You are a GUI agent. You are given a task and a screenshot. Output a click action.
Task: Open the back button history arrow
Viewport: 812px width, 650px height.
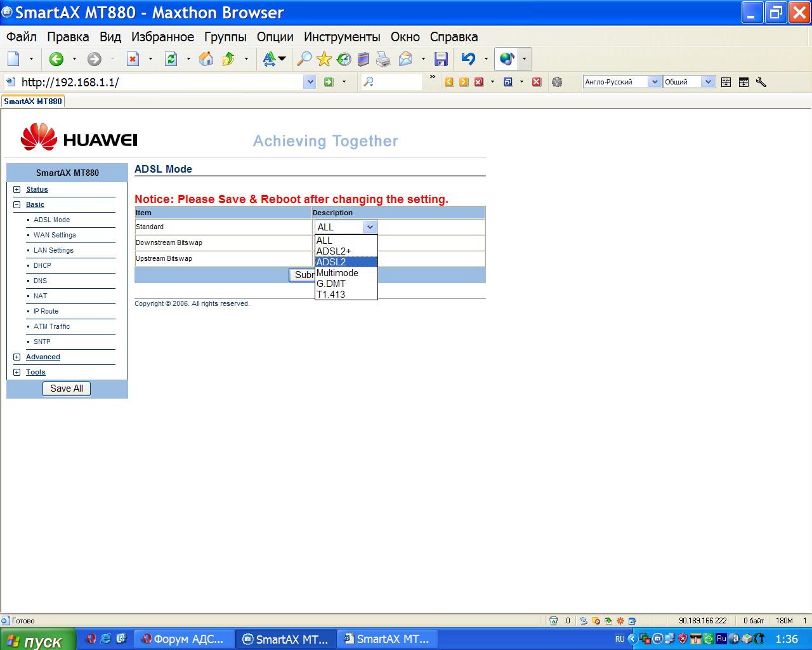tap(74, 59)
